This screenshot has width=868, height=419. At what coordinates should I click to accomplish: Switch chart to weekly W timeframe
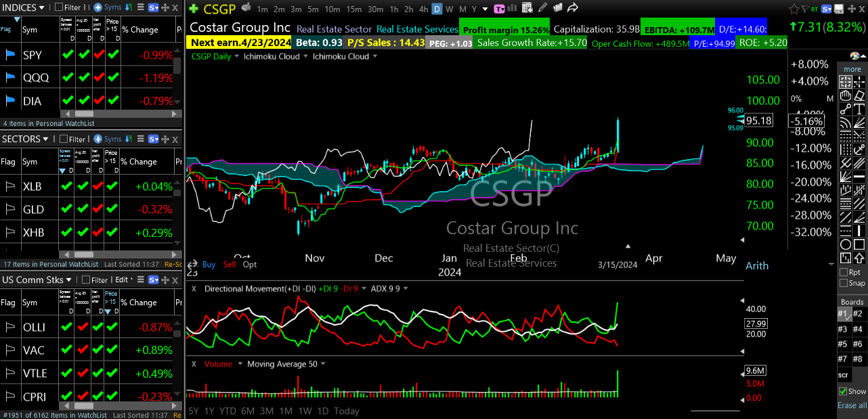[x=450, y=9]
